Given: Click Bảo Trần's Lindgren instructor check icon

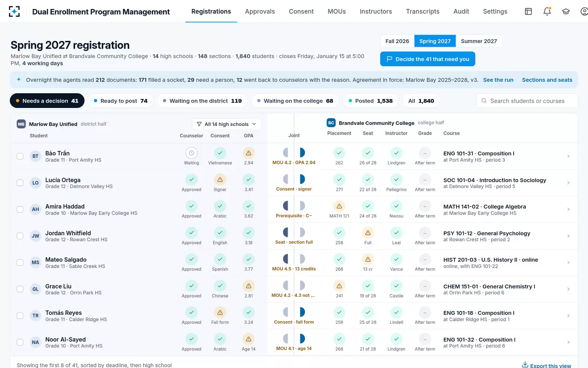Looking at the screenshot, I should pyautogui.click(x=396, y=153).
